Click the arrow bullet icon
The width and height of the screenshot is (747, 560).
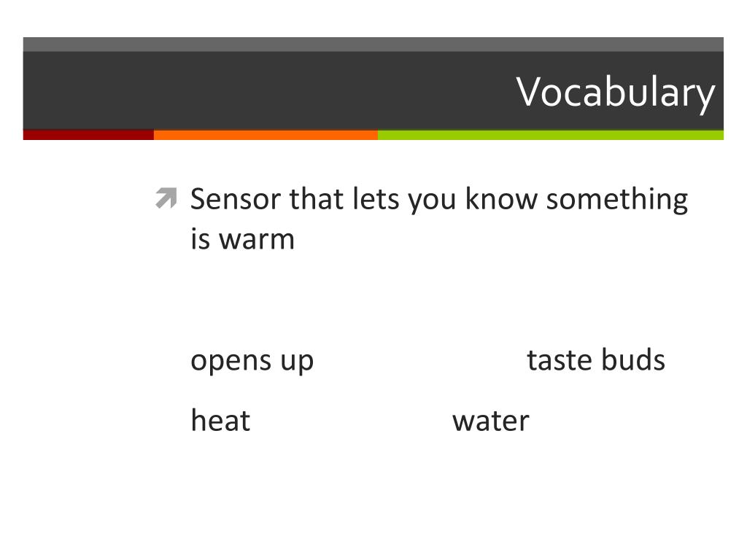pyautogui.click(x=166, y=198)
